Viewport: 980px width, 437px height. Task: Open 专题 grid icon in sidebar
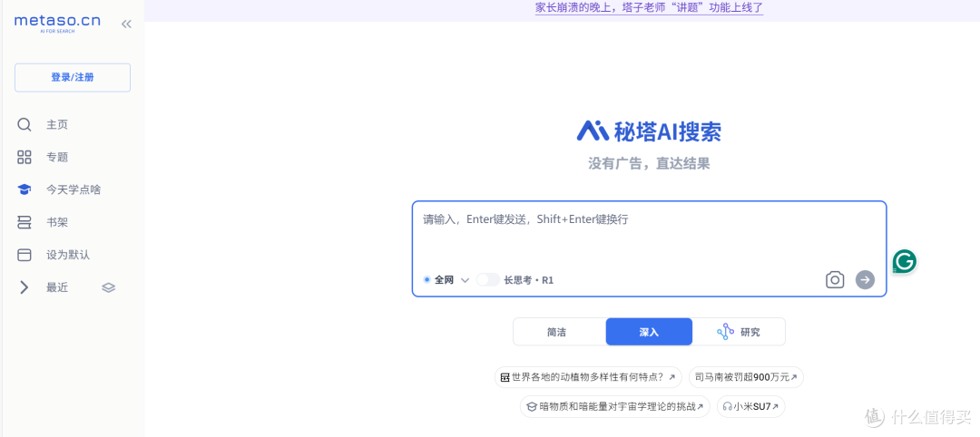tap(24, 158)
